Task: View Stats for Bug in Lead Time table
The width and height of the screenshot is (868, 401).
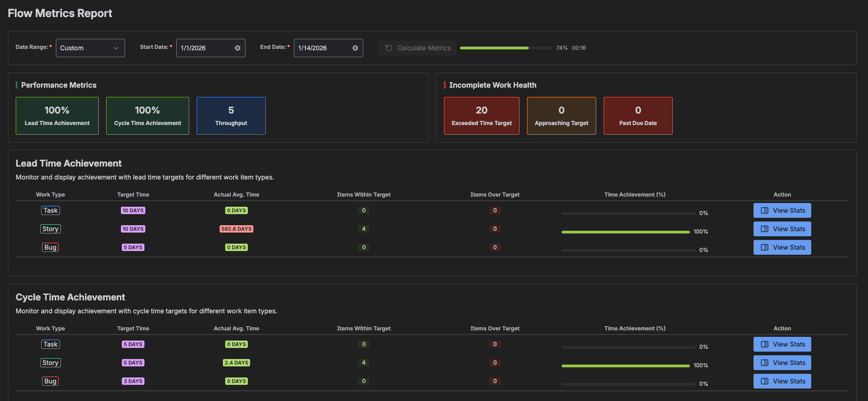Action: tap(782, 247)
